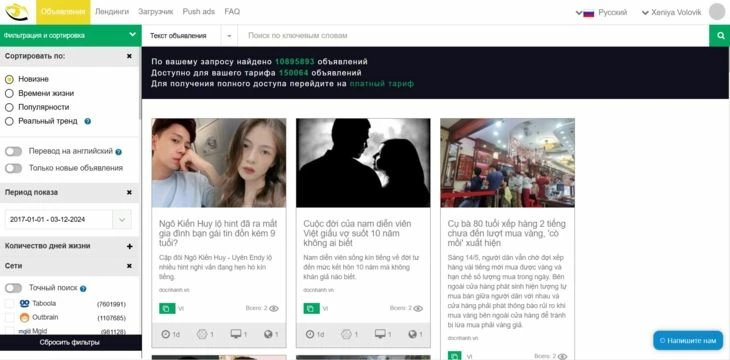Click the site logo icon
The image size is (730, 360).
click(17, 12)
